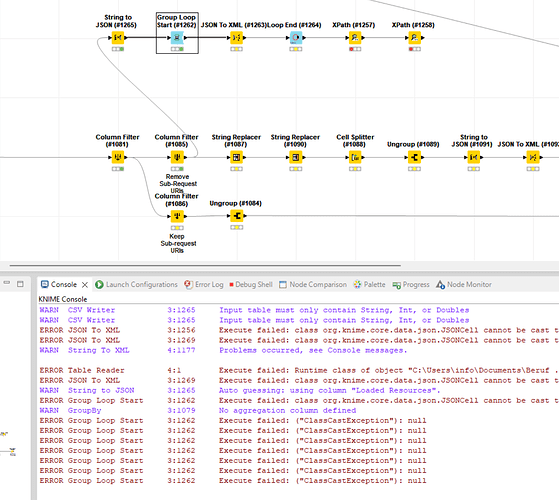Close the Console tab
Viewport: 559px width, 500px height.
click(85, 285)
